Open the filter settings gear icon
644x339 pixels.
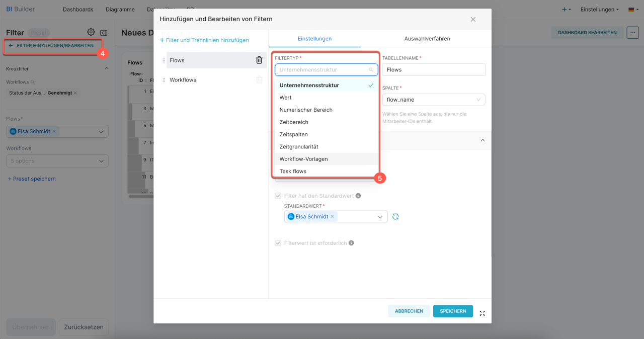click(x=91, y=32)
